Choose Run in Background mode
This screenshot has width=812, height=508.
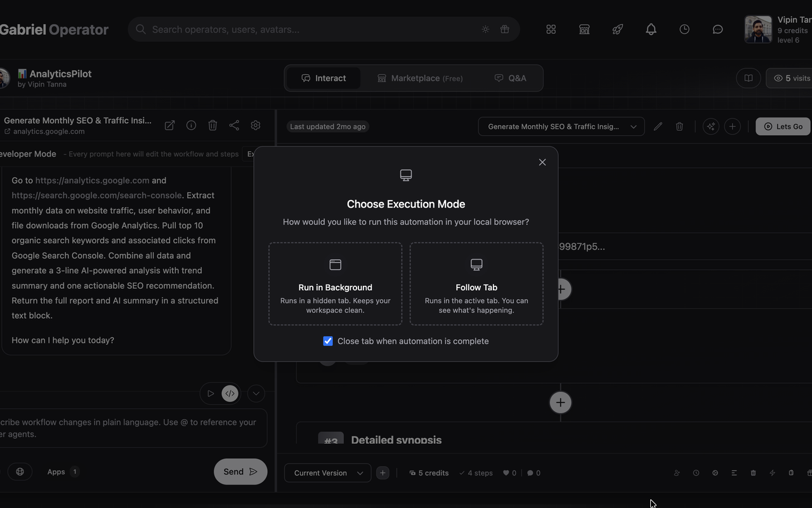coord(336,284)
